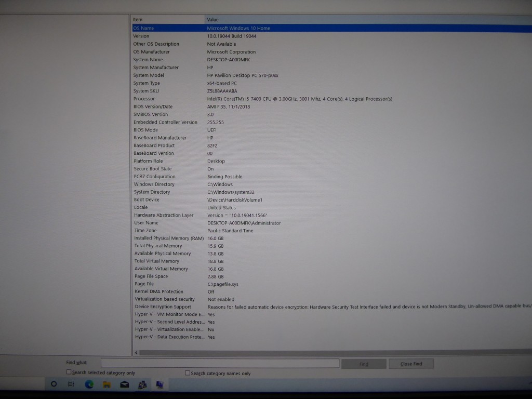Select HP Pavilion Desktop PC 570-p0xx value
Image resolution: width=532 pixels, height=399 pixels.
(x=243, y=75)
